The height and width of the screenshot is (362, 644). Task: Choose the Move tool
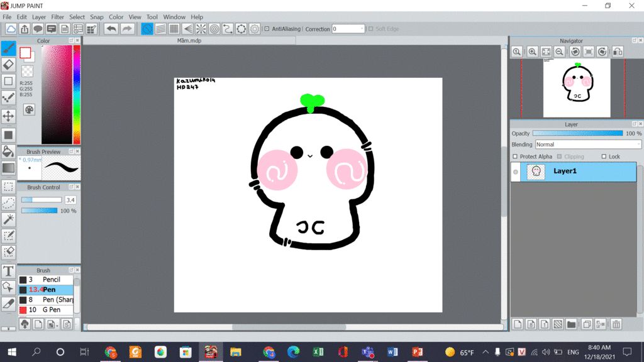point(8,116)
